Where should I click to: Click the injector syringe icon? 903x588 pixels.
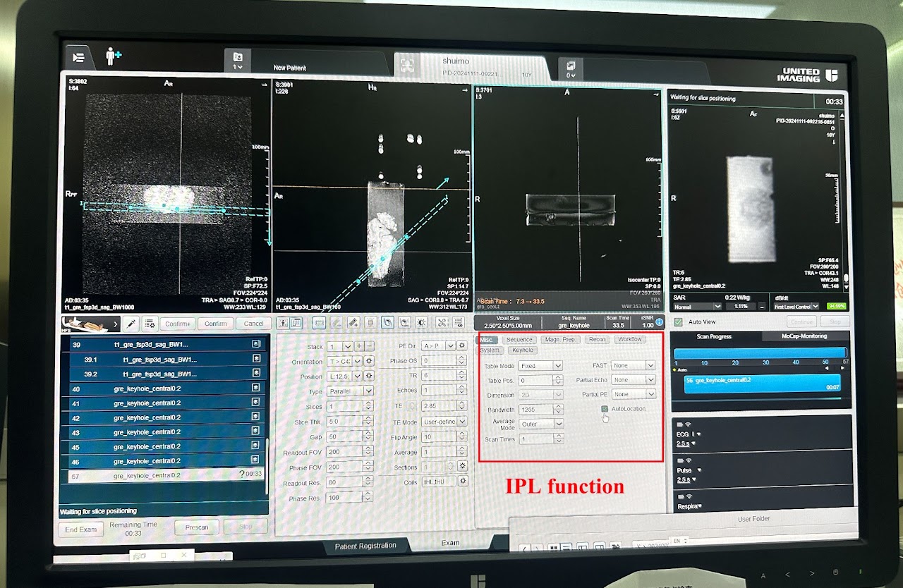[131, 323]
